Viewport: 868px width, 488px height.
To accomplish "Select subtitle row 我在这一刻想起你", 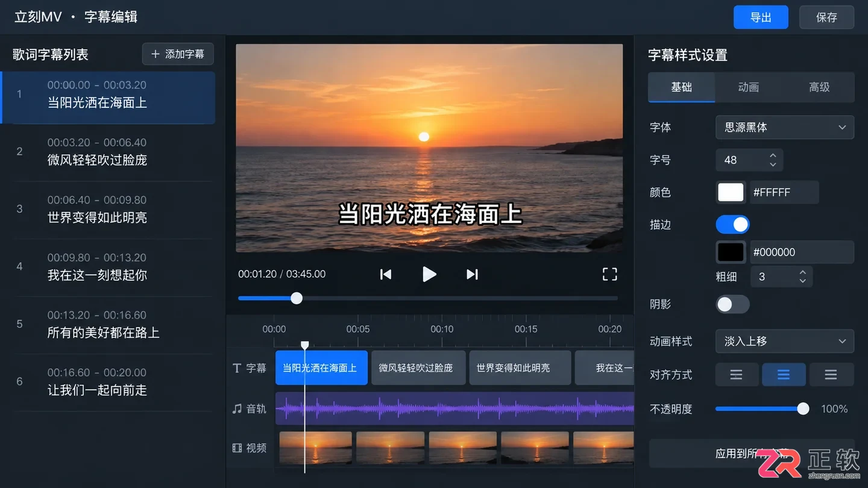I will 108,267.
